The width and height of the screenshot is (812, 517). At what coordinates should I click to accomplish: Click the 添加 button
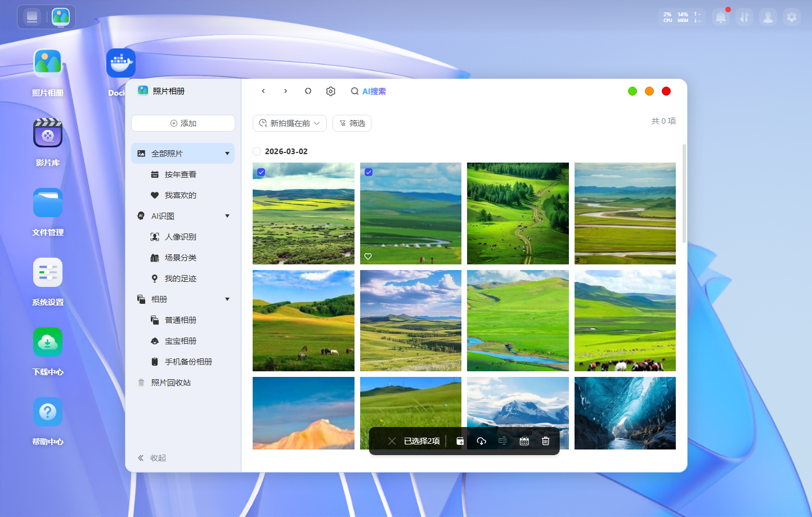183,123
